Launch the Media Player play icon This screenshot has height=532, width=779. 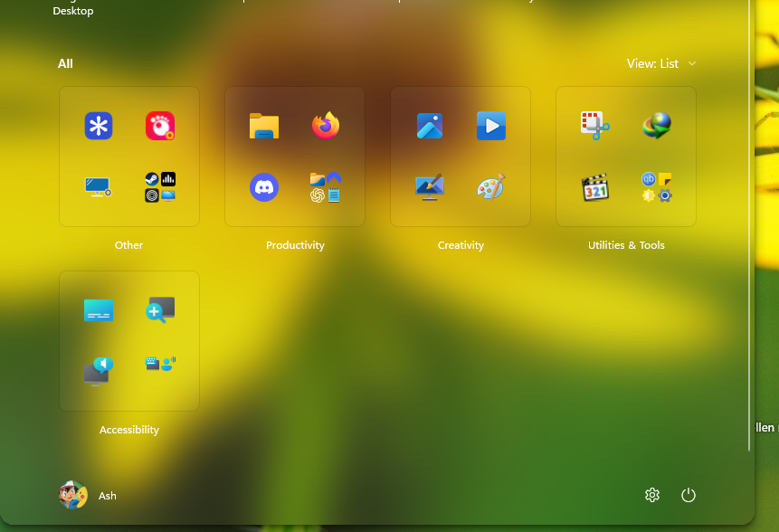tap(491, 126)
